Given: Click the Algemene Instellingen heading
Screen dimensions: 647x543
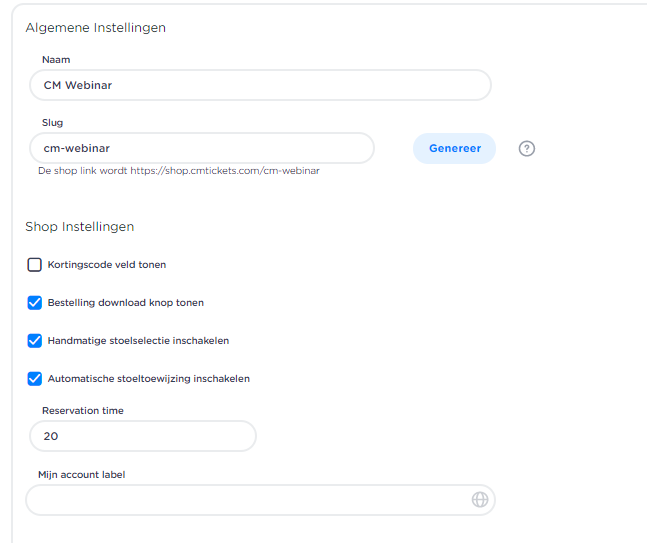Looking at the screenshot, I should [96, 28].
